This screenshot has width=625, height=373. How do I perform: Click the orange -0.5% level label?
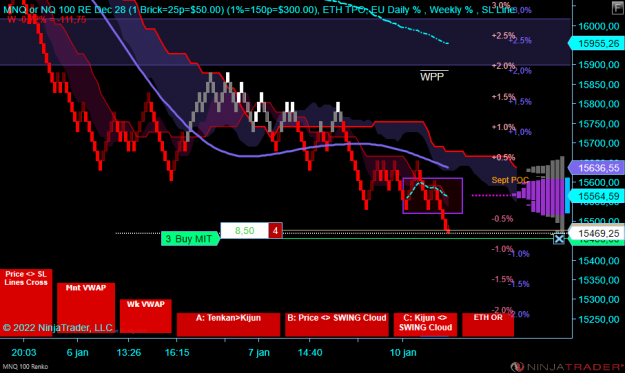[x=502, y=219]
